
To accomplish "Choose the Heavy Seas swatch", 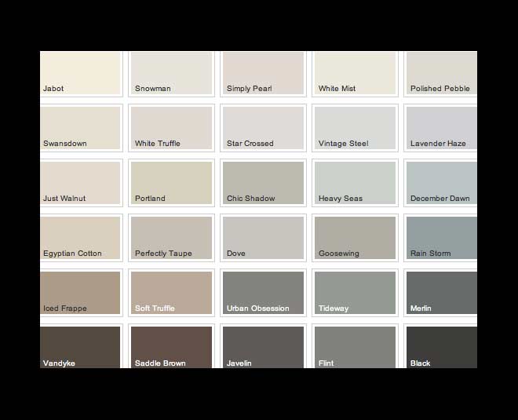I will coord(355,183).
